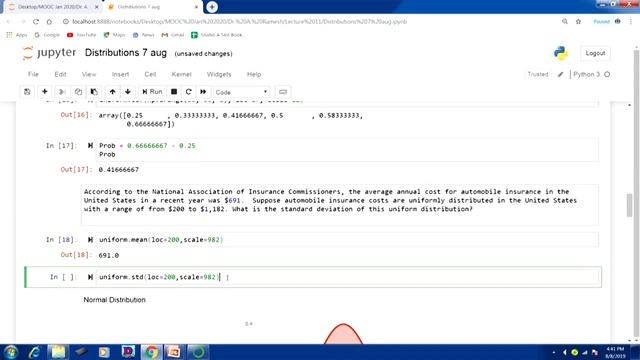Viewport: 640px width, 360px height.
Task: Restart kernel and run all cells icon
Action: pos(203,92)
